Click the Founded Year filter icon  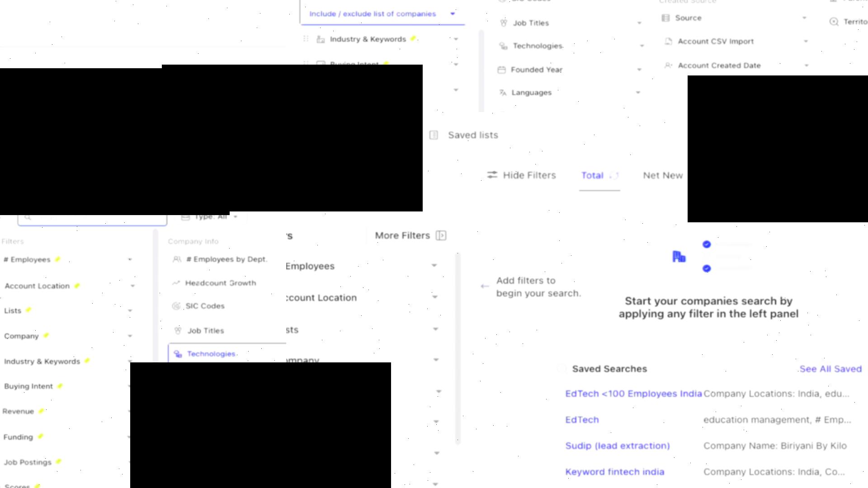[501, 69]
